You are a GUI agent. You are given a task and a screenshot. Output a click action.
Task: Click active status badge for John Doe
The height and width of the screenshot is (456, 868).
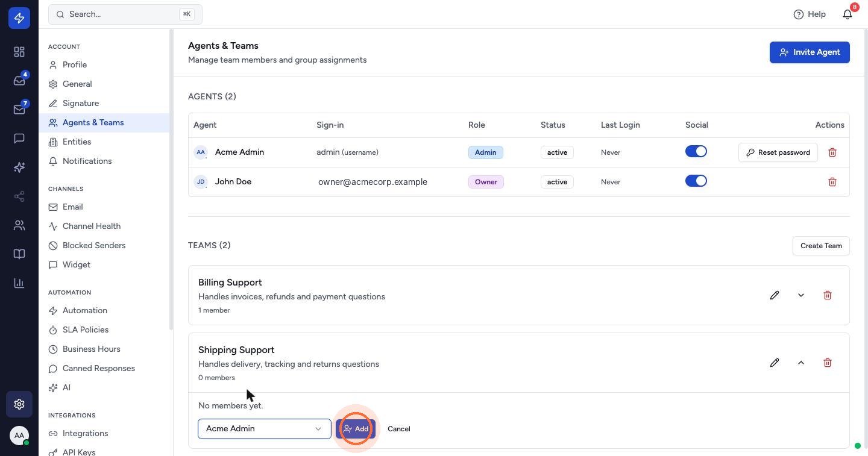tap(557, 182)
